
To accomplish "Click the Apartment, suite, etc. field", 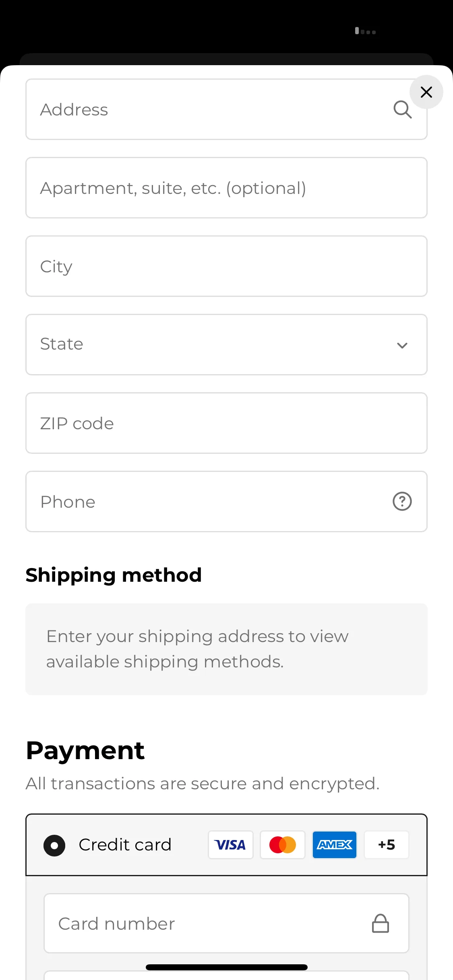I will coord(226,188).
